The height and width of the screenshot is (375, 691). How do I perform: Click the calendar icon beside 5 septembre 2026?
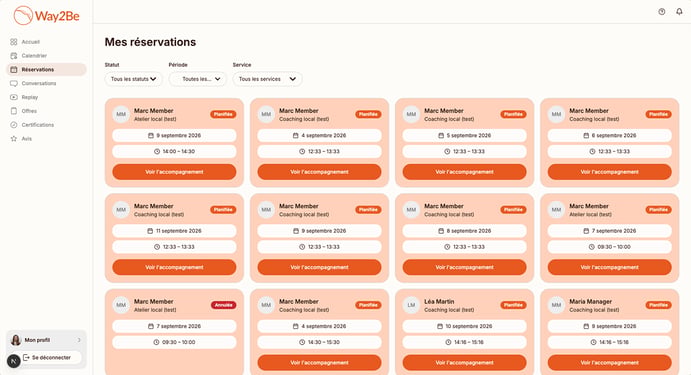pos(441,135)
